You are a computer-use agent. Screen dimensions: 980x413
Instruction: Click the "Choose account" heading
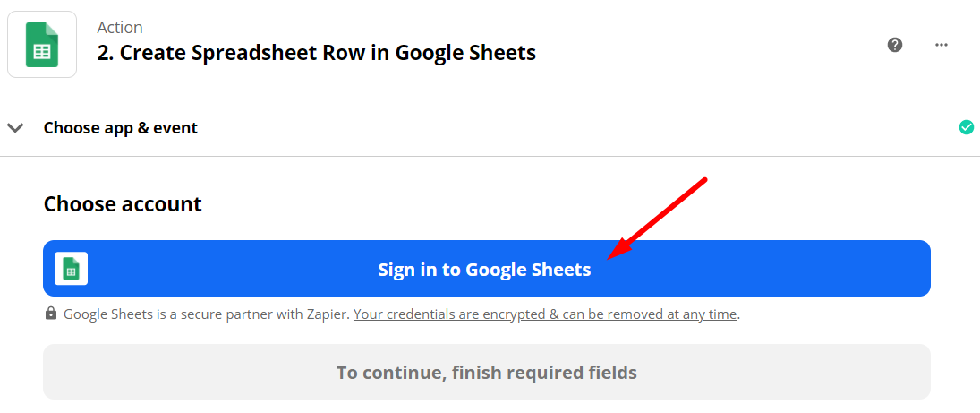(x=123, y=204)
